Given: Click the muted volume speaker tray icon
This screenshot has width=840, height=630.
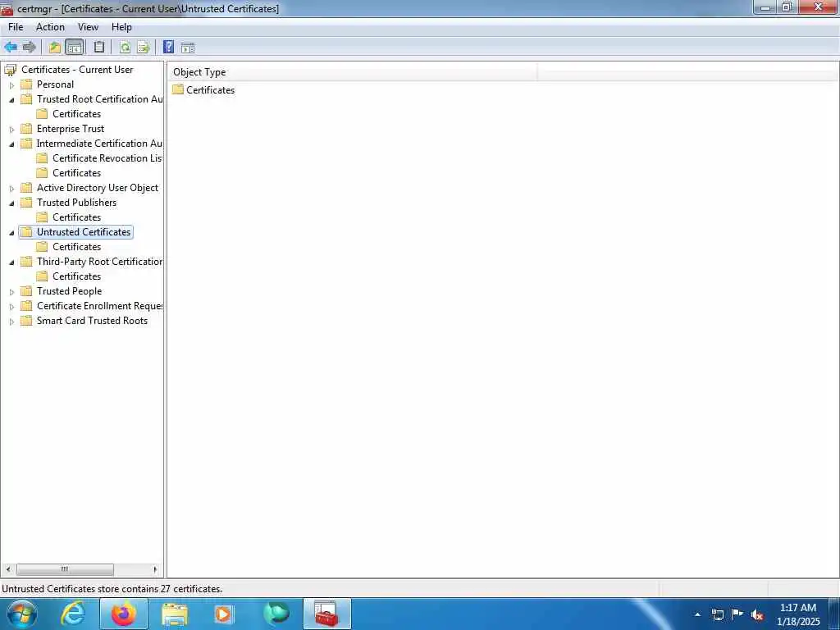Looking at the screenshot, I should [757, 614].
